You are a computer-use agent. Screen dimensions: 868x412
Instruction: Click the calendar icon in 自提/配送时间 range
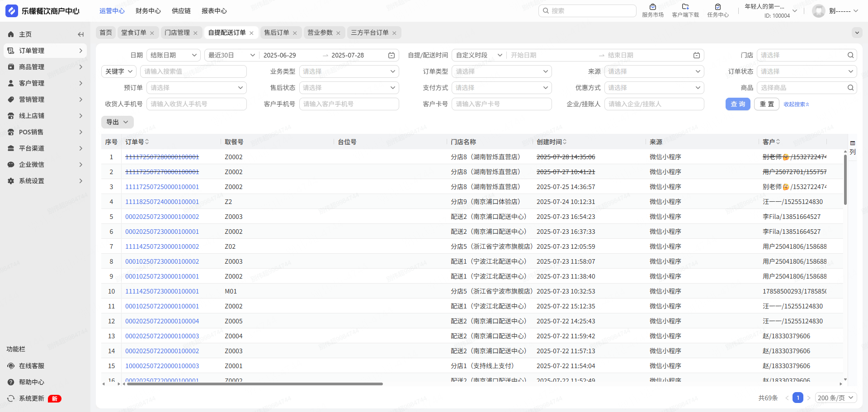point(697,55)
